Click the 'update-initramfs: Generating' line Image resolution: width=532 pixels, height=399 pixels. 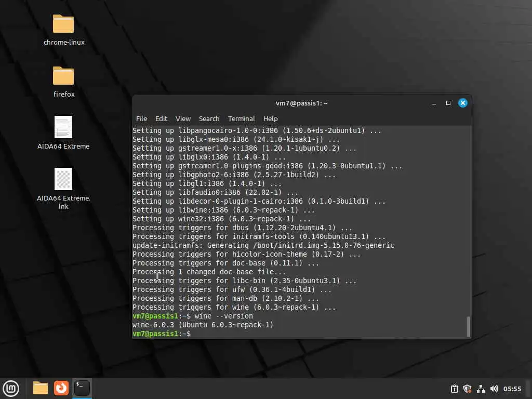pos(263,245)
